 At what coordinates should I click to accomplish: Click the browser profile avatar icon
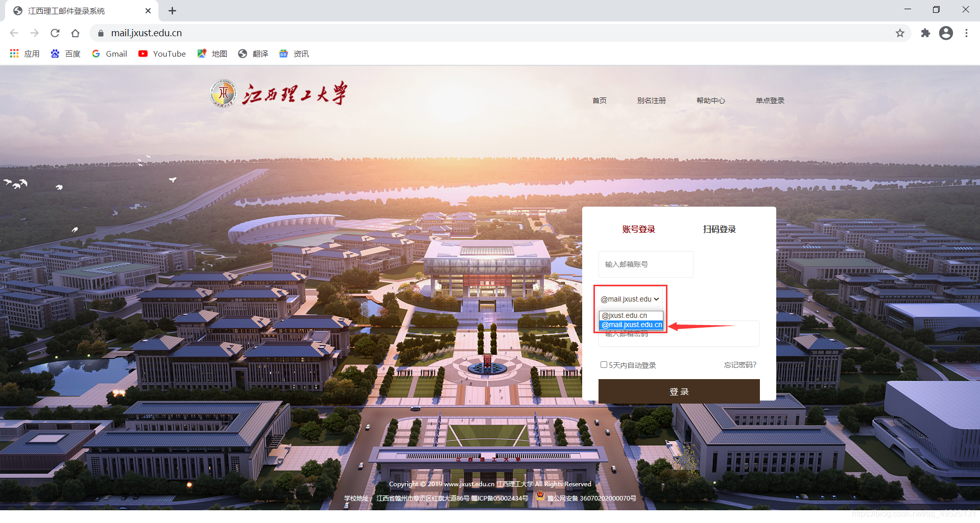[946, 33]
